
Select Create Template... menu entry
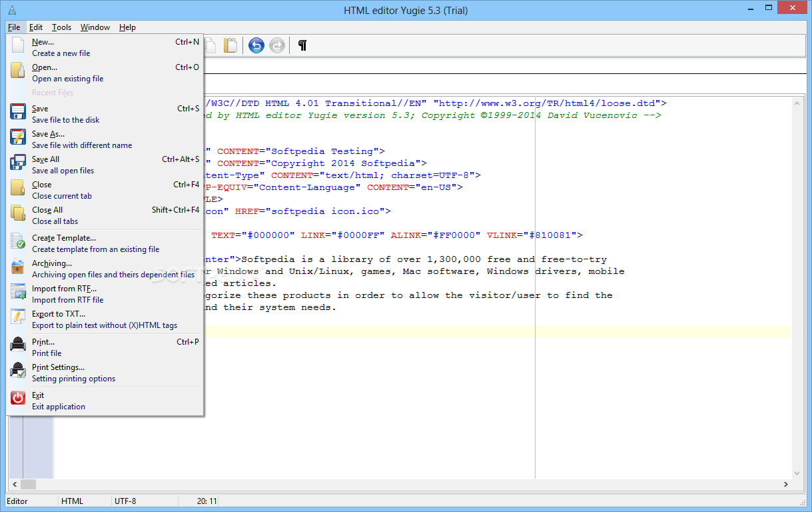[105, 243]
